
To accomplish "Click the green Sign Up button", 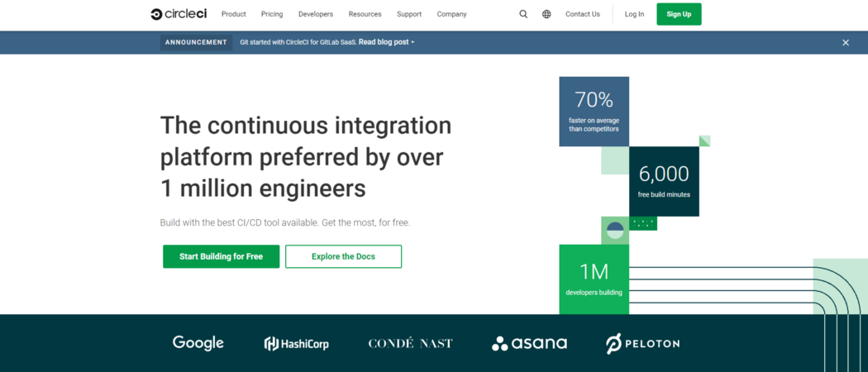I will [x=679, y=14].
